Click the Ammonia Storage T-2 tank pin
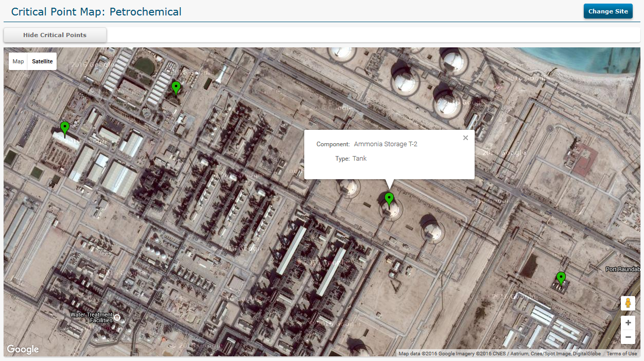 (389, 200)
